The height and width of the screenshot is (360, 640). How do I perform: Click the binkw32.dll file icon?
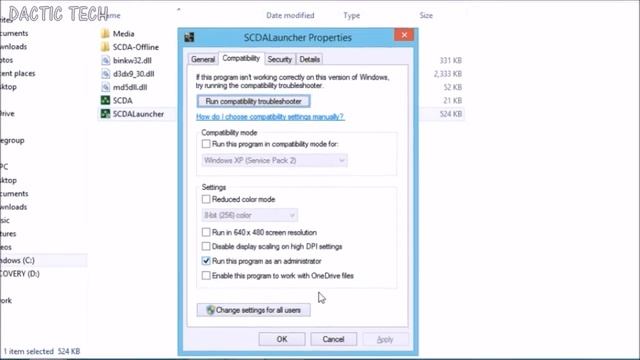coord(106,60)
